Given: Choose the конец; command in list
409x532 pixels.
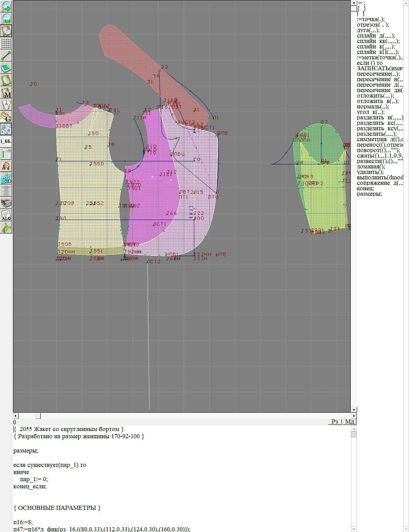Looking at the screenshot, I should [x=365, y=189].
